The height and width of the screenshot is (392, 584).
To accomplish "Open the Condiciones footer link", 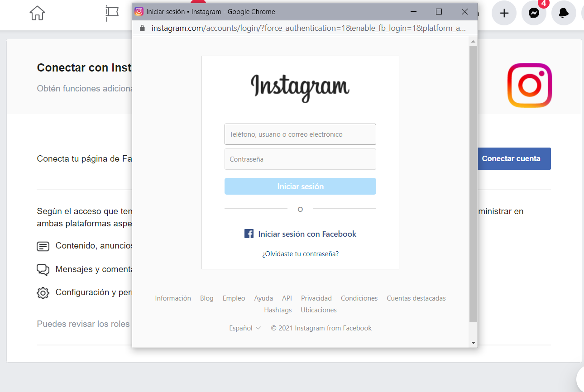I will 359,298.
